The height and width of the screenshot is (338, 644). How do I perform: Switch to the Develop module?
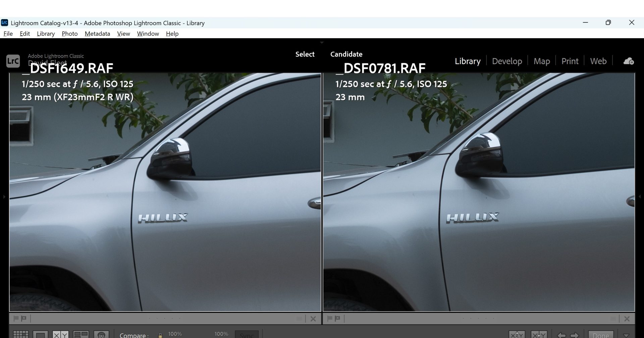(507, 61)
